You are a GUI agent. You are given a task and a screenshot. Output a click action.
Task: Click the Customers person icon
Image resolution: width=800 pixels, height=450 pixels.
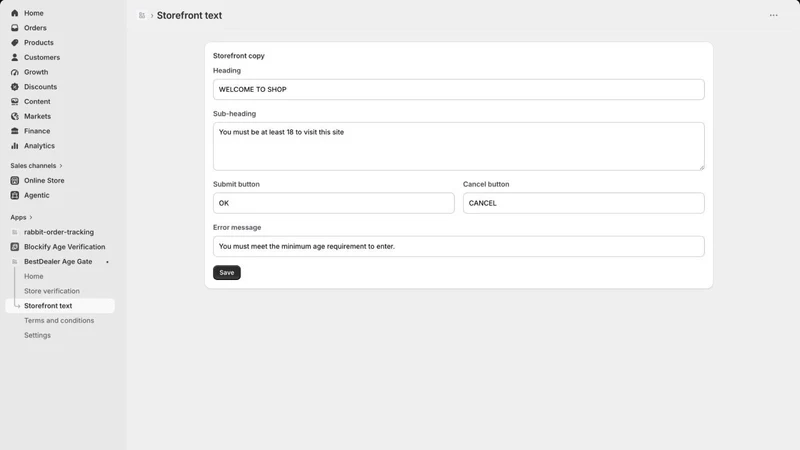15,58
